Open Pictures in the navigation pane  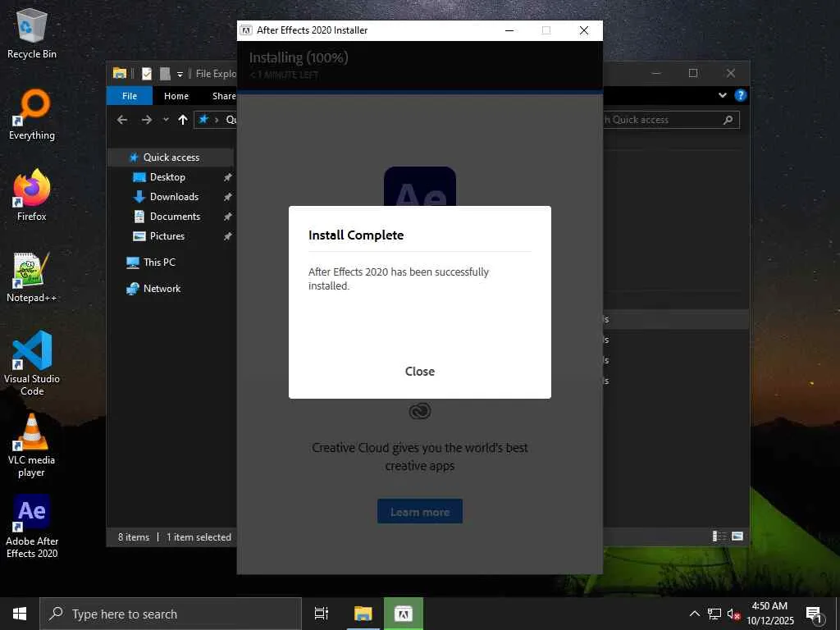click(167, 236)
